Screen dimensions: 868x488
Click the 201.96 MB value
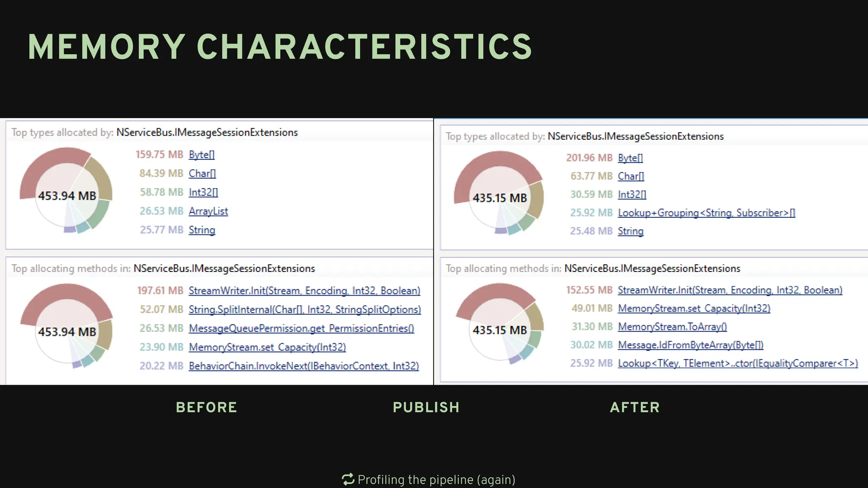[590, 158]
